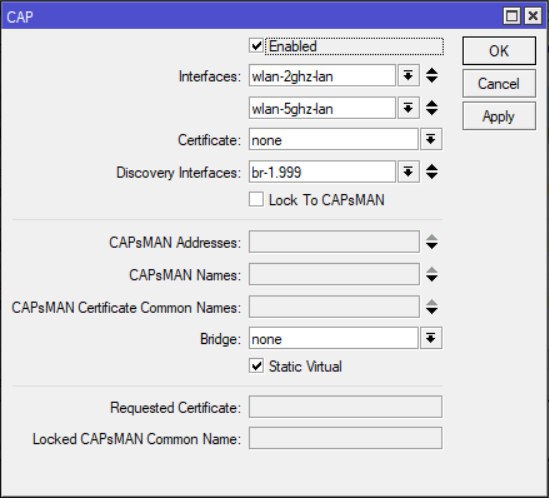Viewport: 549px width, 498px height.
Task: Uncheck the Enabled checkbox
Action: [x=256, y=46]
